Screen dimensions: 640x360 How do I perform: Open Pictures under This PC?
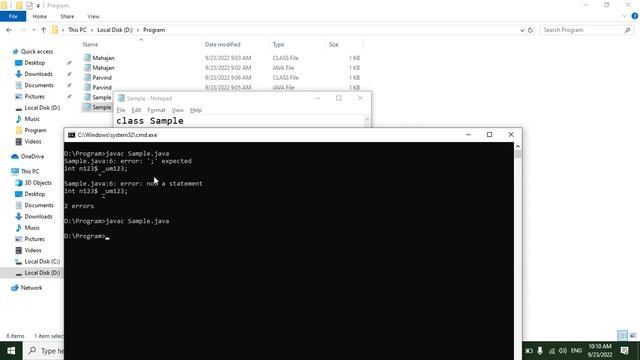[34, 239]
